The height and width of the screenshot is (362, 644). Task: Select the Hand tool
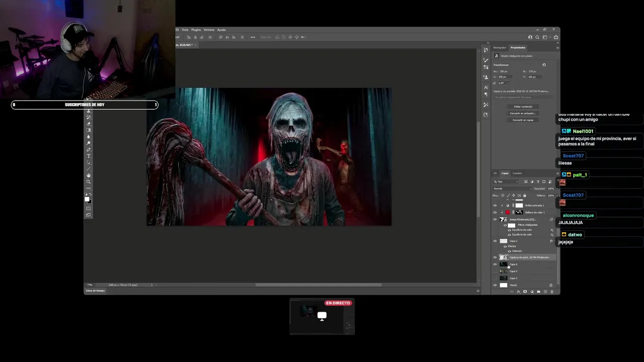point(89,175)
